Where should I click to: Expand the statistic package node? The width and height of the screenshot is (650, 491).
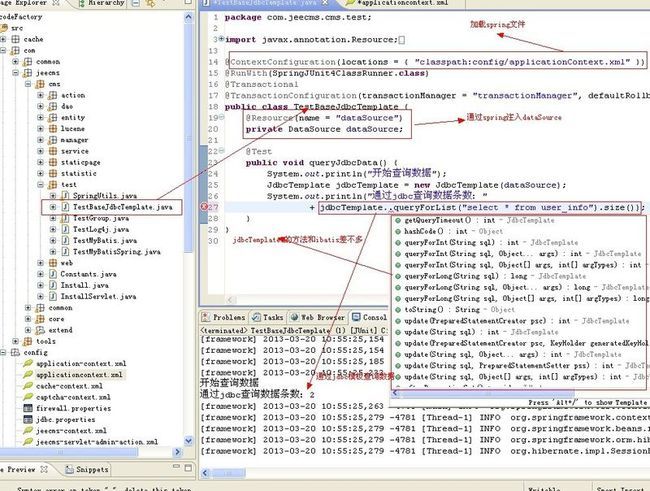pyautogui.click(x=41, y=173)
